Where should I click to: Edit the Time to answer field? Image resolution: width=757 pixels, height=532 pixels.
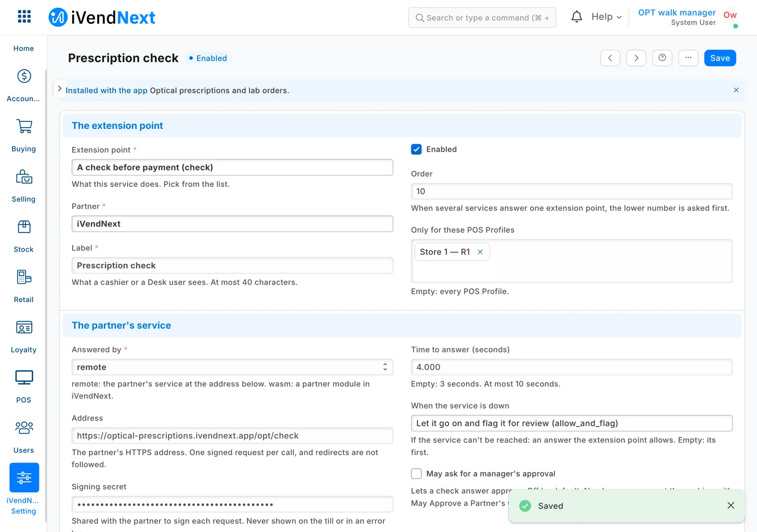[572, 367]
